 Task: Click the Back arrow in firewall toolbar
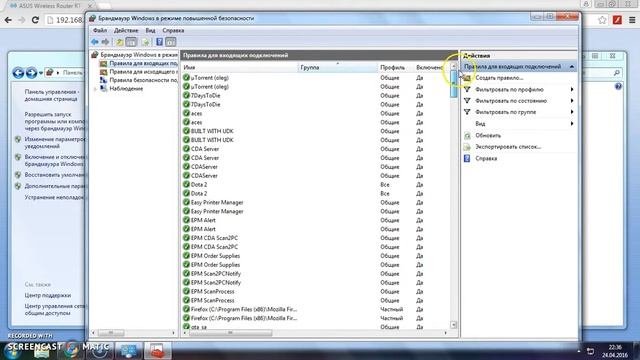95,42
